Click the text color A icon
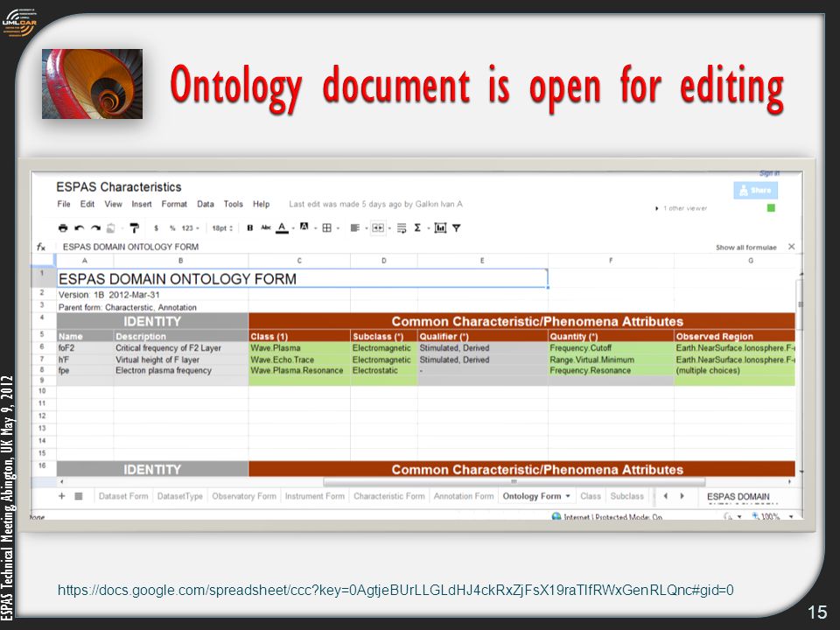This screenshot has width=840, height=630. pyautogui.click(x=283, y=228)
